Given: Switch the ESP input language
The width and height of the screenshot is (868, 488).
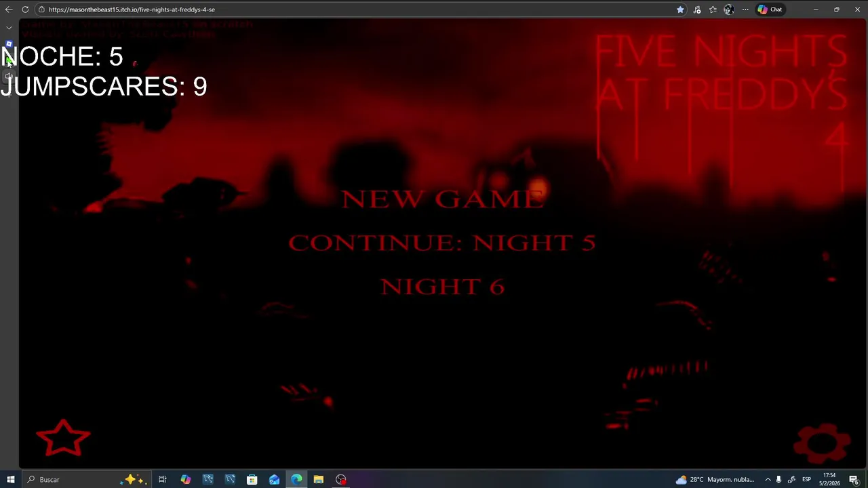Looking at the screenshot, I should click(806, 480).
